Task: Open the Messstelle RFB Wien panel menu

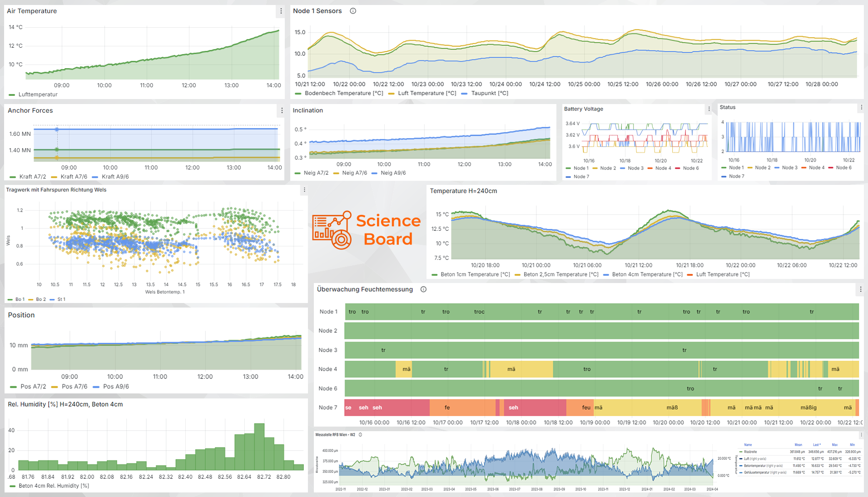Action: coord(861,435)
